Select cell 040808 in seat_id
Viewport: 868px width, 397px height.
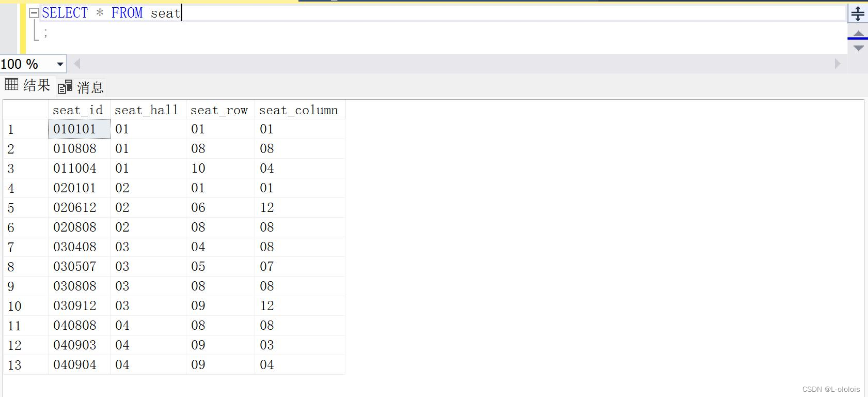[79, 326]
